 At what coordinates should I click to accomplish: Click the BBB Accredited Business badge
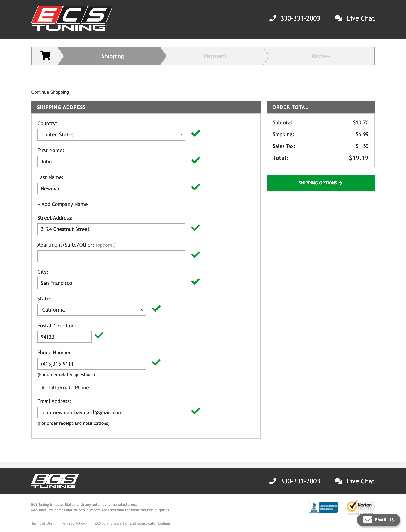[323, 507]
